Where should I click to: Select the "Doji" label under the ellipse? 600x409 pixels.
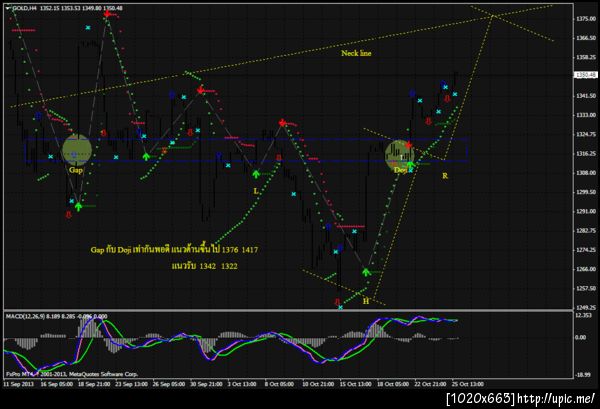[x=400, y=170]
